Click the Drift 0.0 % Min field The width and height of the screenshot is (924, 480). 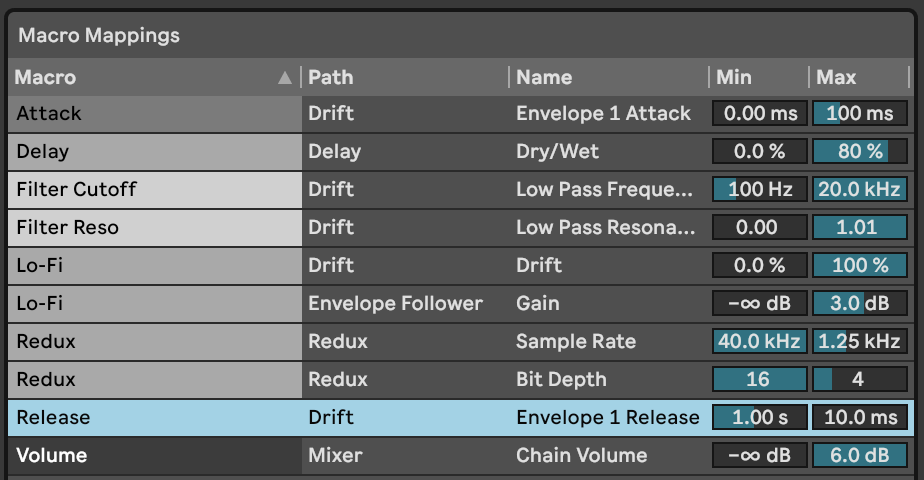[x=760, y=266]
